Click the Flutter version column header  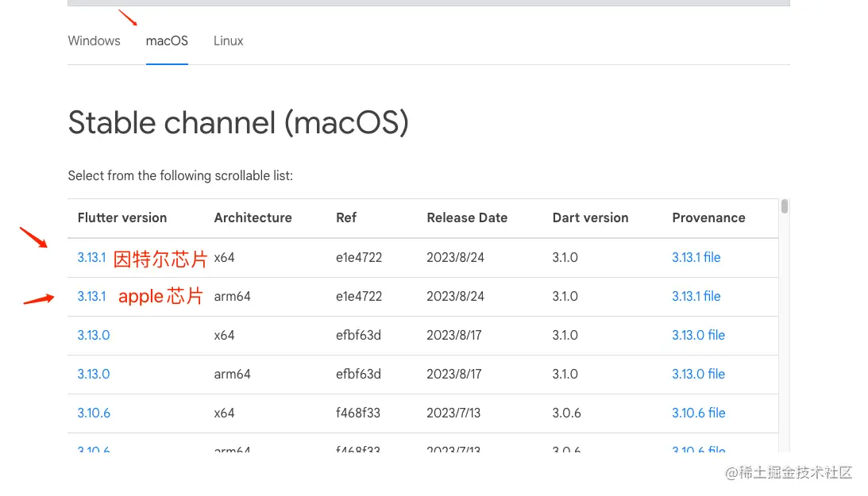click(122, 218)
